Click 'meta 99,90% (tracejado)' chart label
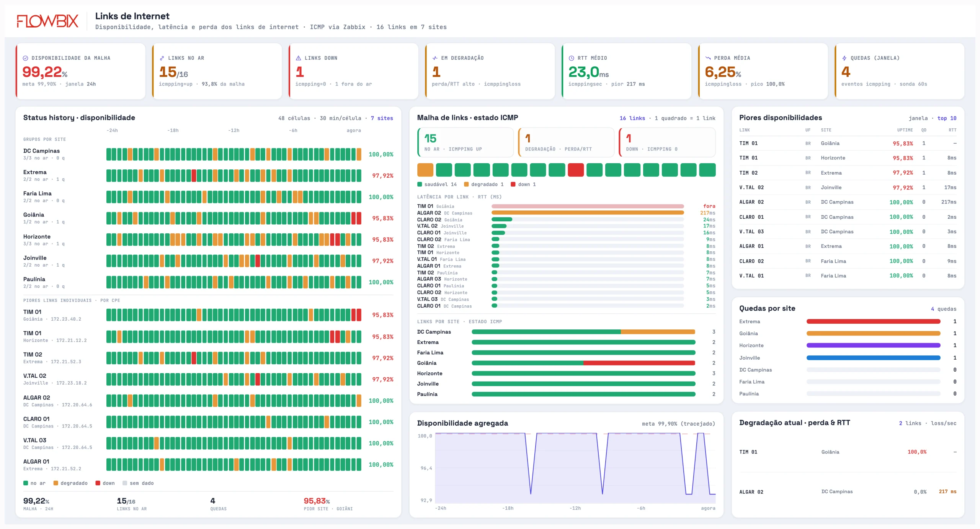Viewport: 980px width, 529px height. [x=678, y=424]
